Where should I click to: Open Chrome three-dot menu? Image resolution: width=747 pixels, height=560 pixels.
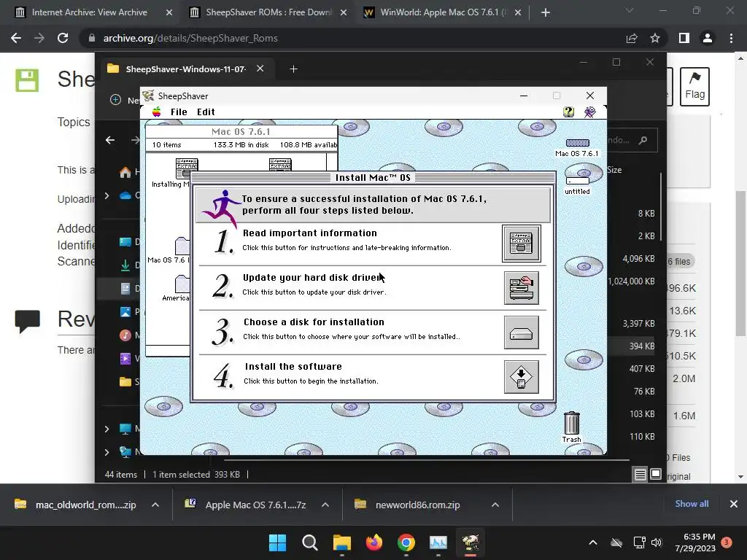(x=731, y=38)
